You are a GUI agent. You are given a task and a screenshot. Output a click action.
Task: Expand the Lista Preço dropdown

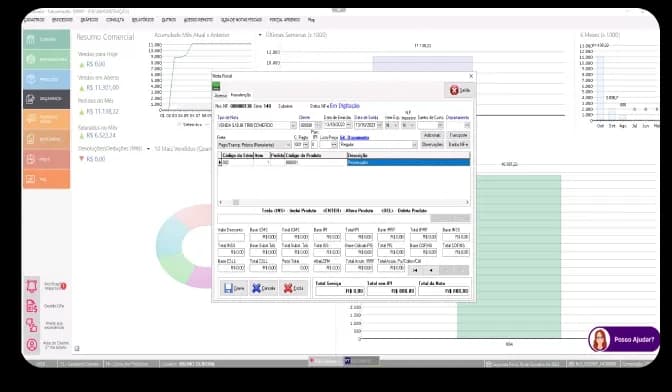click(334, 145)
